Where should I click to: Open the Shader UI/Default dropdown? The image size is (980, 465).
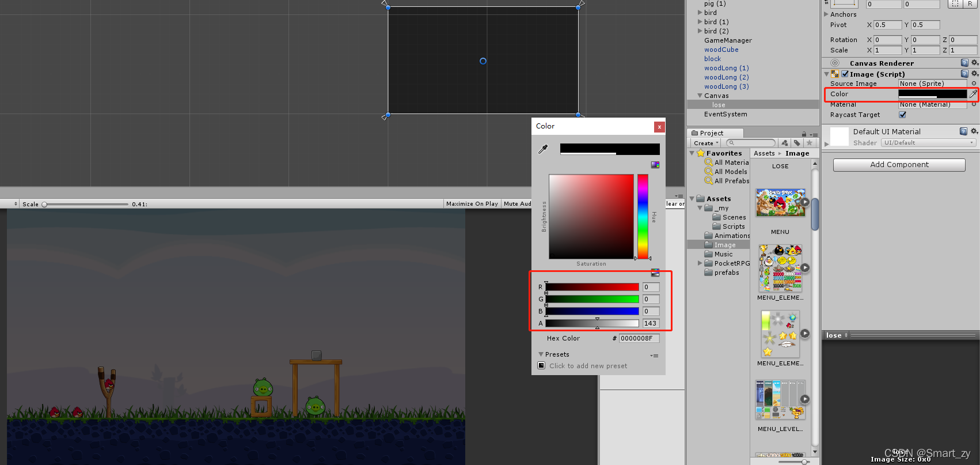tap(928, 143)
